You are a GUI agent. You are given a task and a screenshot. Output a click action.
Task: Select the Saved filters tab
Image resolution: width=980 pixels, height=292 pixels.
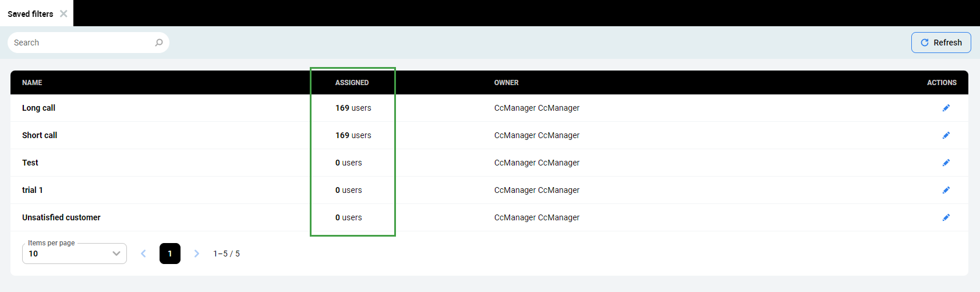30,14
